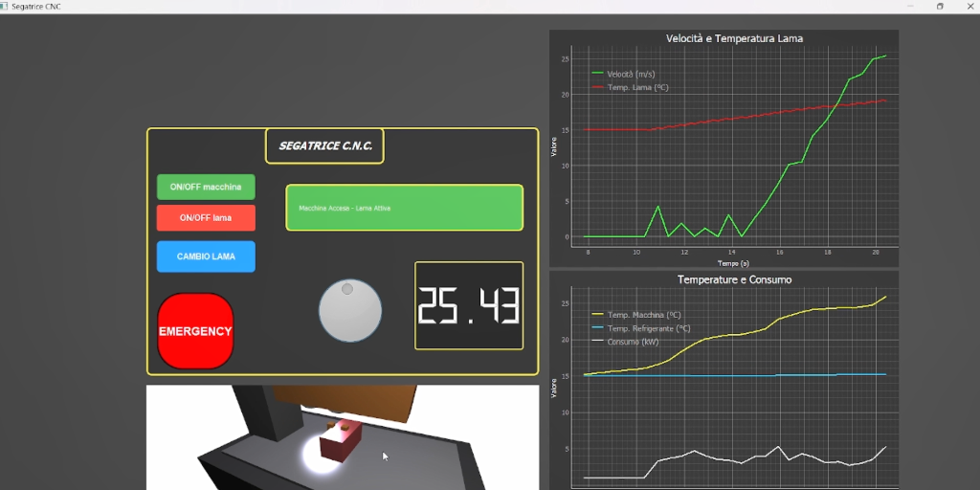The width and height of the screenshot is (980, 490).
Task: Click the Macchina Accesa - Lama Attiva text
Action: click(x=345, y=208)
